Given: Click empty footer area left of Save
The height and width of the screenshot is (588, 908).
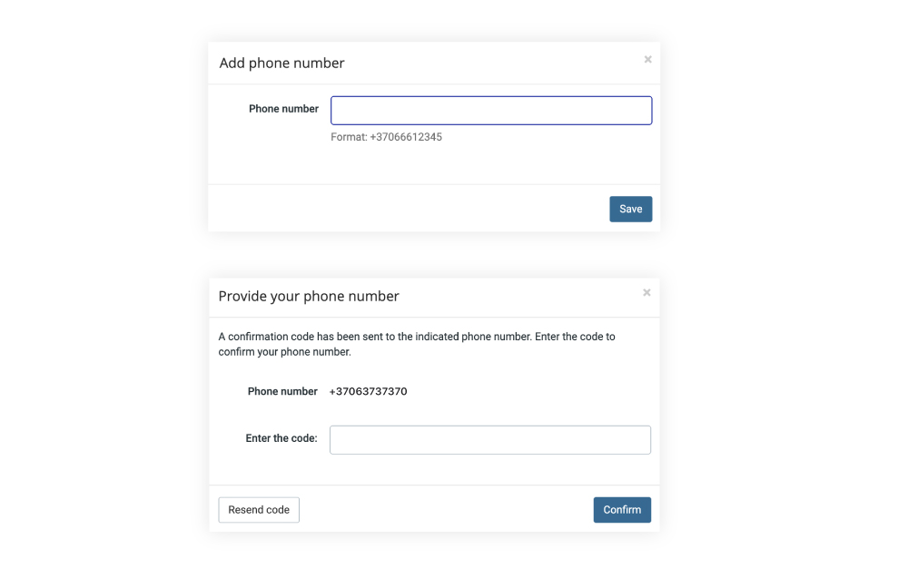Looking at the screenshot, I should point(409,209).
